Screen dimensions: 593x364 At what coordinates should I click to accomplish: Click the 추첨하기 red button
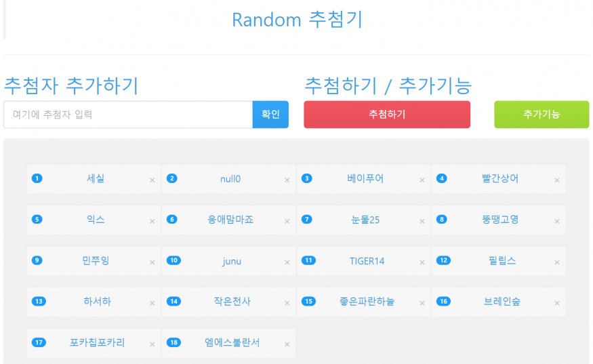[387, 115]
